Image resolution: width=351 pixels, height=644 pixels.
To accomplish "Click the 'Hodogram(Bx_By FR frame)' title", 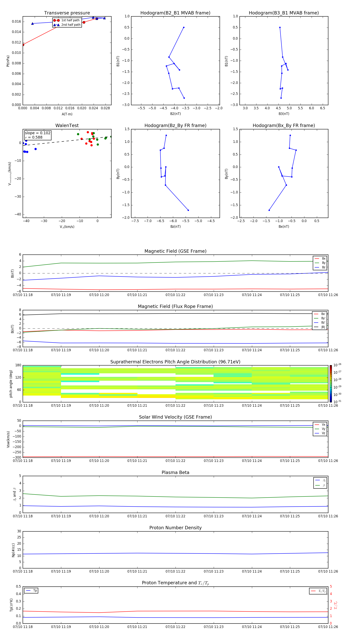I will click(x=284, y=125).
